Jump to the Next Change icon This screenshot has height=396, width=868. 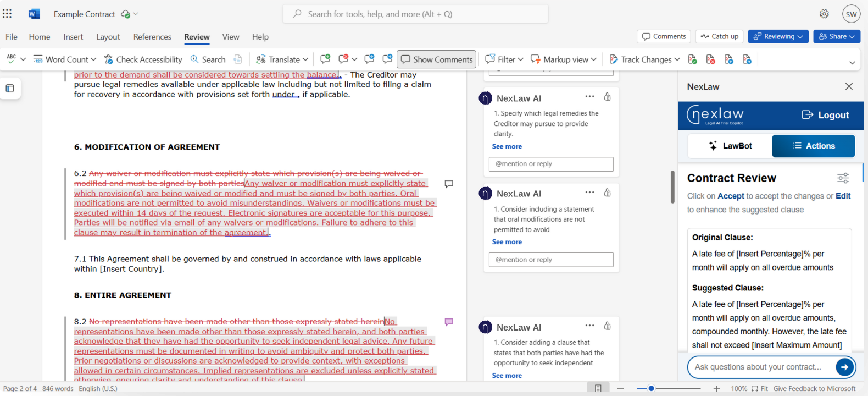(x=747, y=59)
